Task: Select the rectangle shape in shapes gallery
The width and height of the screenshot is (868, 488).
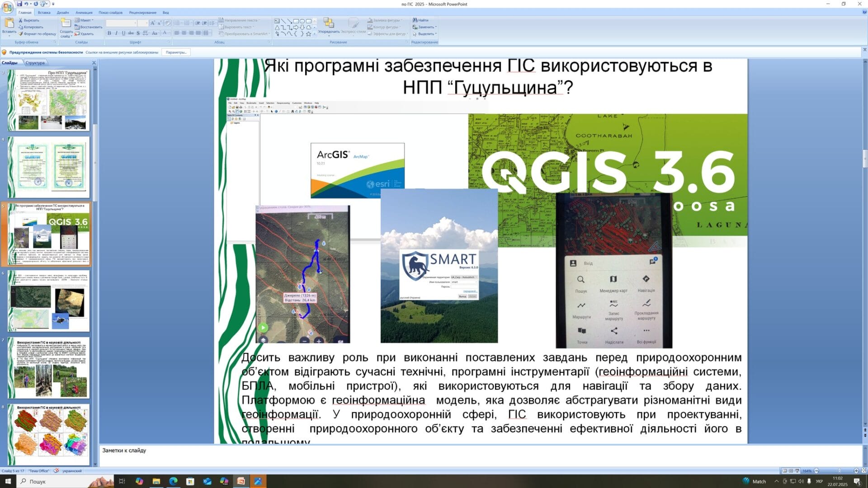Action: coord(296,21)
